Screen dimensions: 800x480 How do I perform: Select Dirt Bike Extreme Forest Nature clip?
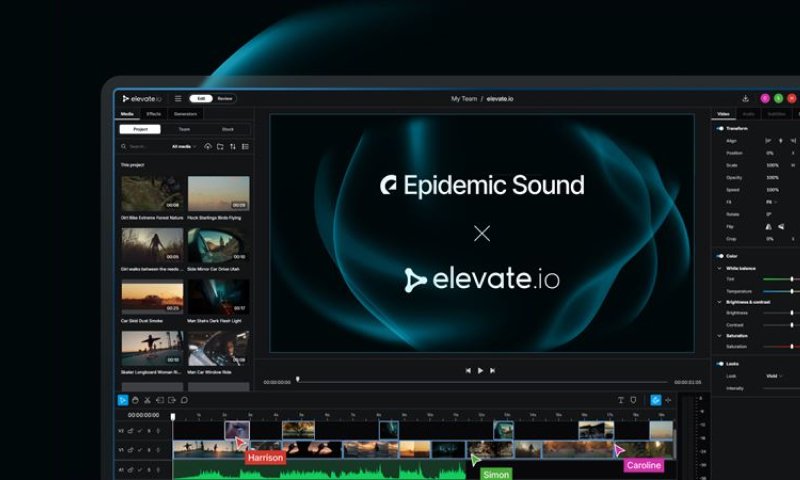(152, 193)
